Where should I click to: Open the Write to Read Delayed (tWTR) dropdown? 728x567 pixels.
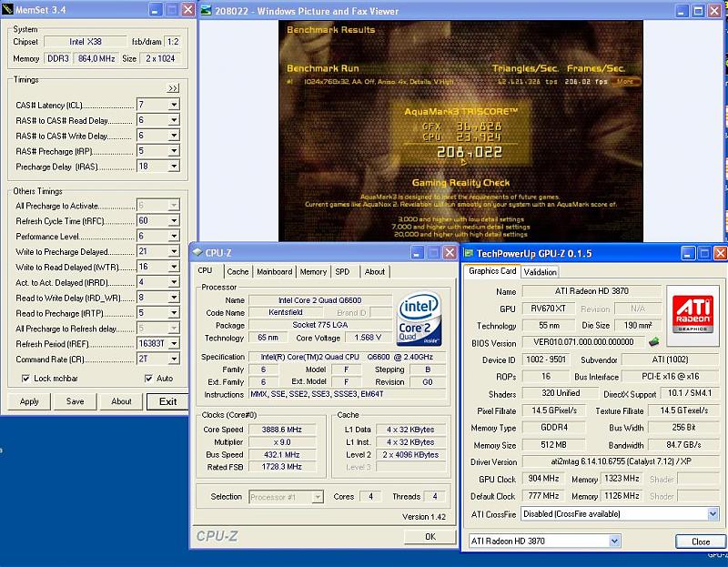click(x=174, y=267)
